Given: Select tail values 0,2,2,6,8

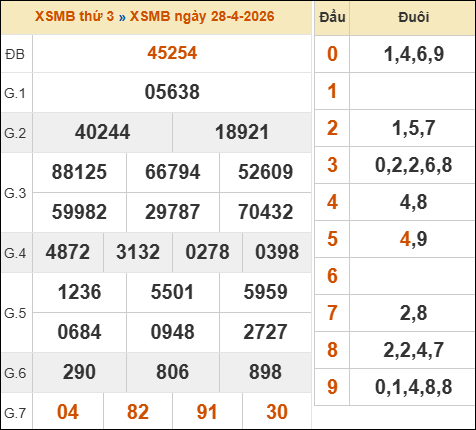Looking at the screenshot, I should pyautogui.click(x=414, y=165).
